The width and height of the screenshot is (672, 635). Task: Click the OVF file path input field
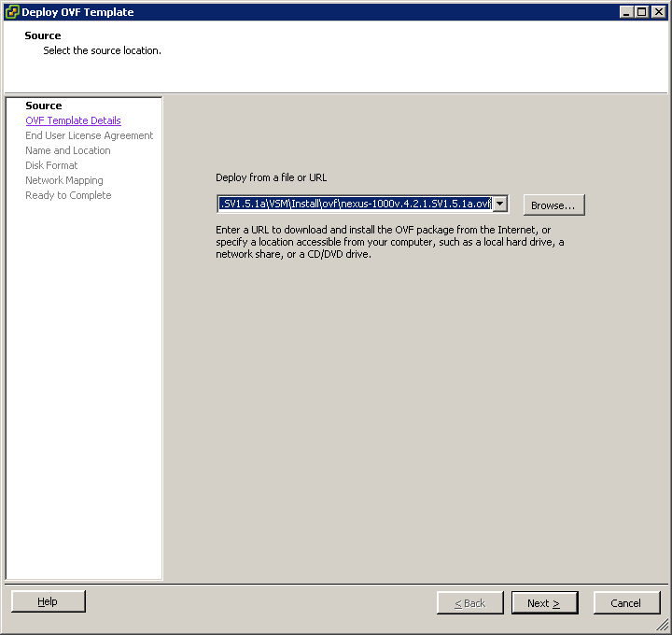(x=356, y=204)
